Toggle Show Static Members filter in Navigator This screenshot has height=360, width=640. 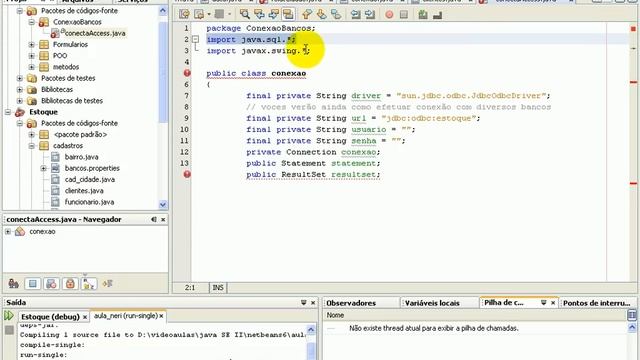click(51, 283)
